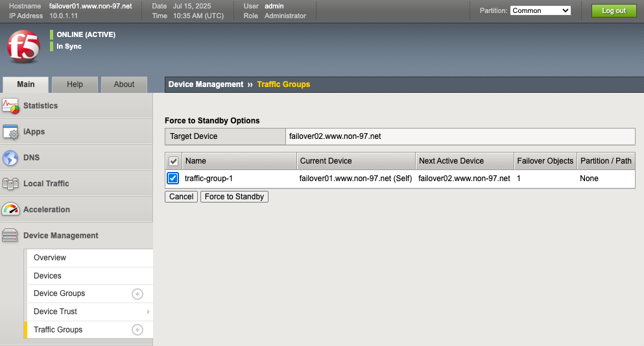
Task: Click the Cancel button
Action: tap(181, 197)
